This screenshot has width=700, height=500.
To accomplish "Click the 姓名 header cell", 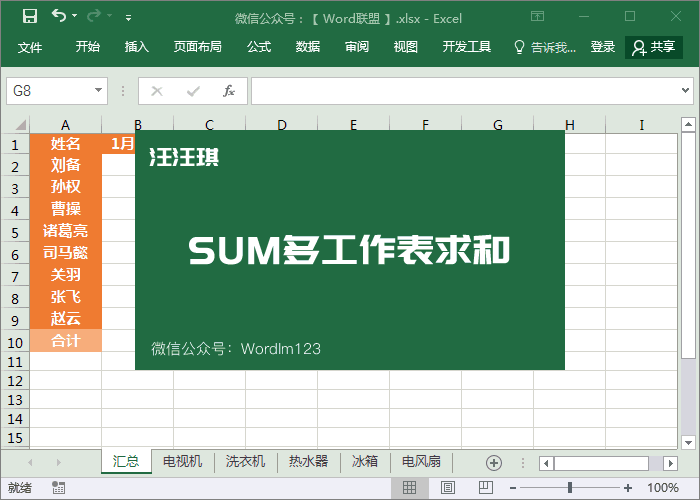I will pos(66,144).
